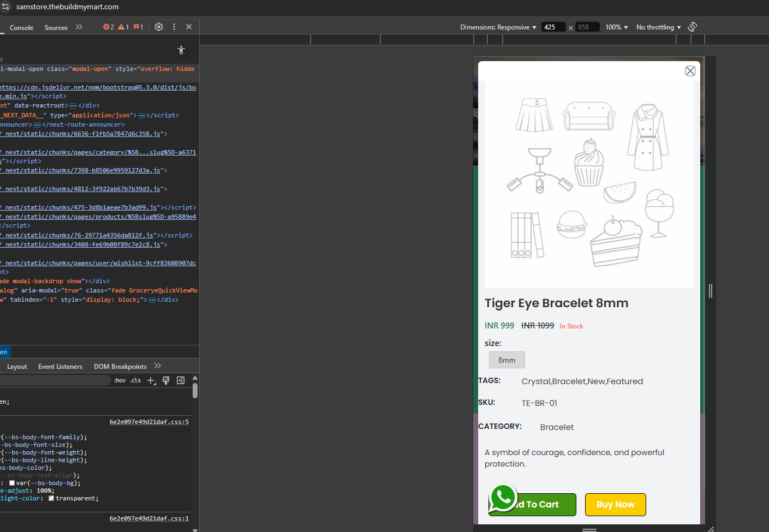
Task: Open the Layout sidebar tab
Action: [x=17, y=367]
